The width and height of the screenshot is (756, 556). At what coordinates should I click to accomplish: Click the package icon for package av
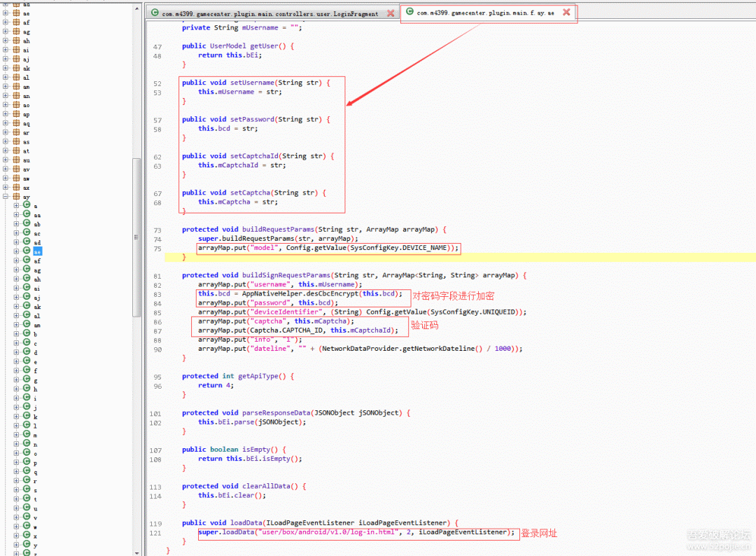tap(16, 169)
